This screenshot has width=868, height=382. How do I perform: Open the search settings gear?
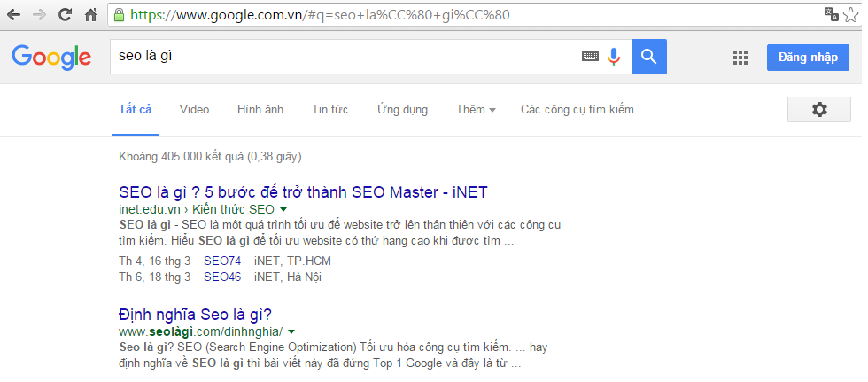coord(819,110)
